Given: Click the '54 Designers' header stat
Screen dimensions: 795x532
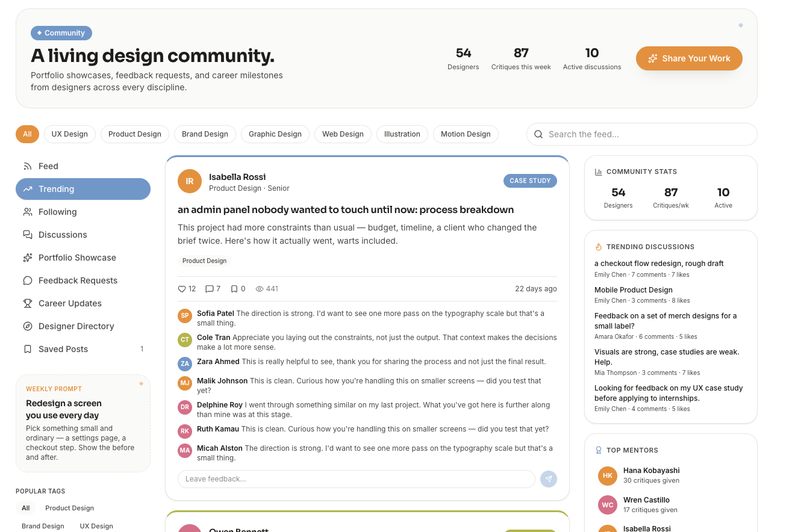Looking at the screenshot, I should point(463,58).
